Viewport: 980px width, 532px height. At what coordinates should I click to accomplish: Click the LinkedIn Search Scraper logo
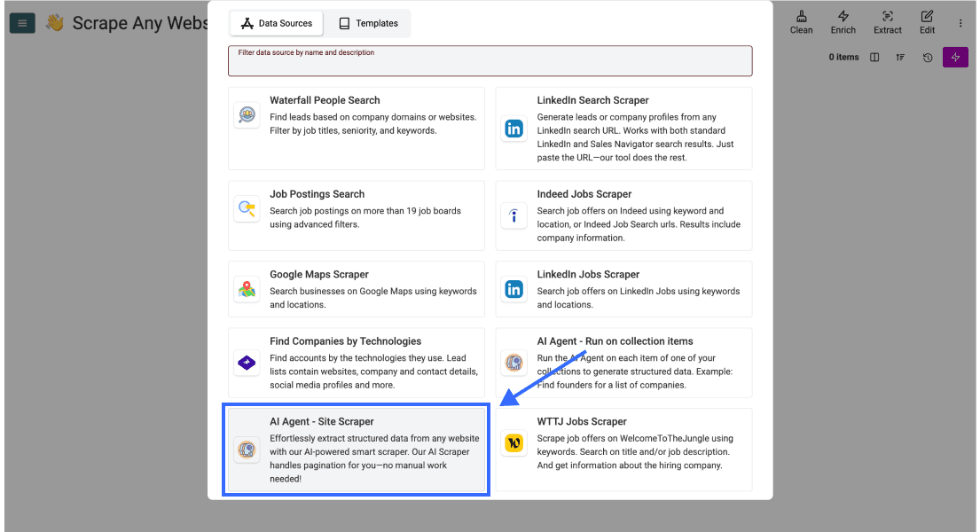coord(514,129)
